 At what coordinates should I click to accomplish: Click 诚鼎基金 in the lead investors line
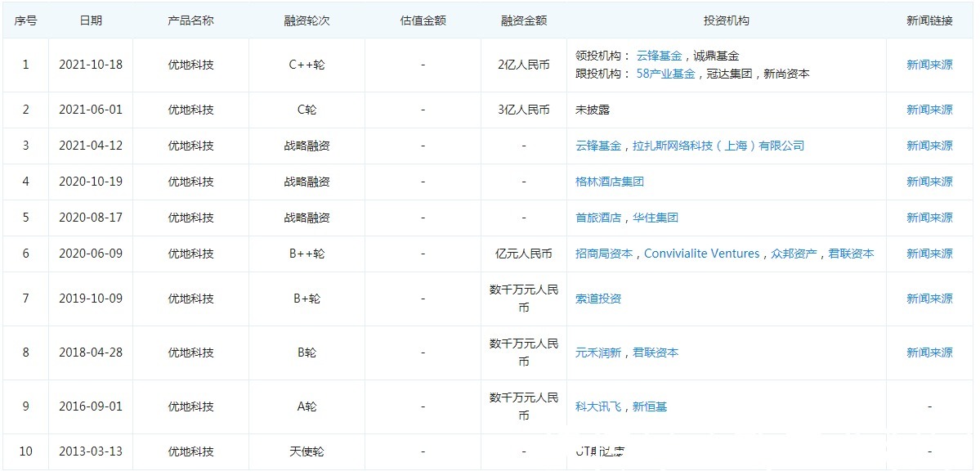(x=716, y=56)
